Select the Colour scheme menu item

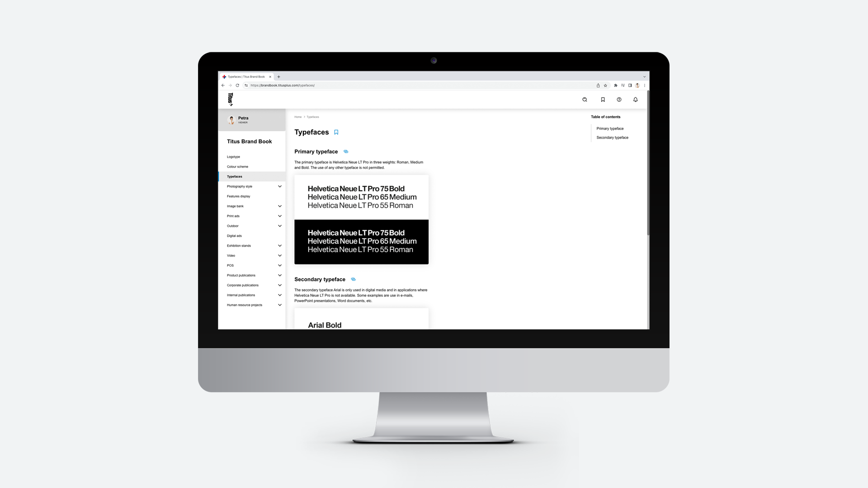pyautogui.click(x=237, y=166)
